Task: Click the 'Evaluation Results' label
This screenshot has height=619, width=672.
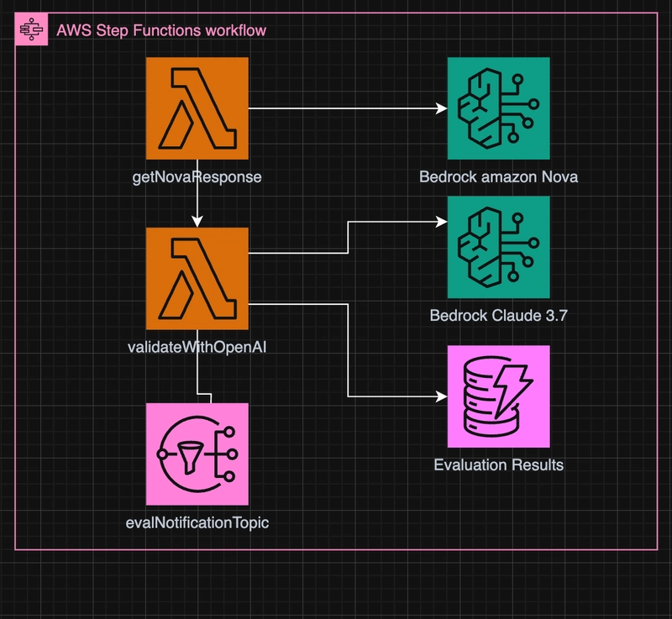Action: pyautogui.click(x=498, y=464)
